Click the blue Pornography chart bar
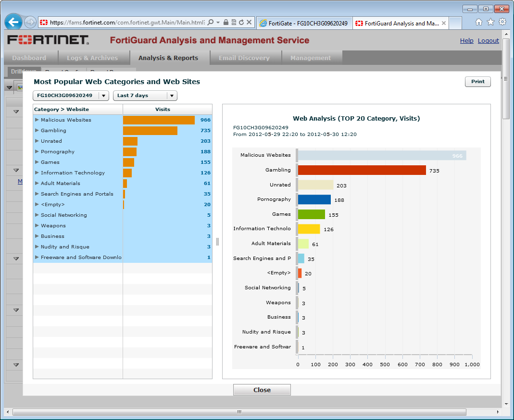 (x=314, y=199)
